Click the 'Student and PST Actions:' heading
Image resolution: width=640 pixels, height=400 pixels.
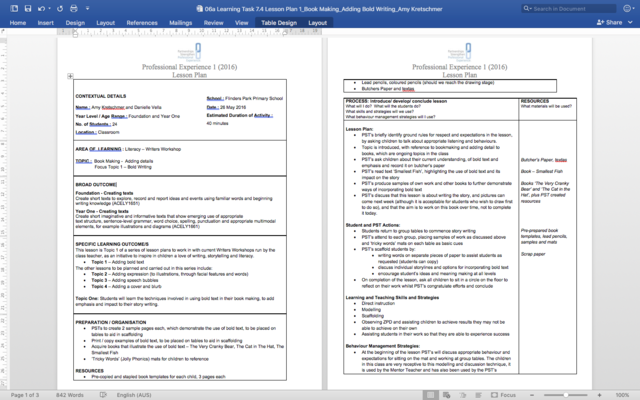coord(373,225)
